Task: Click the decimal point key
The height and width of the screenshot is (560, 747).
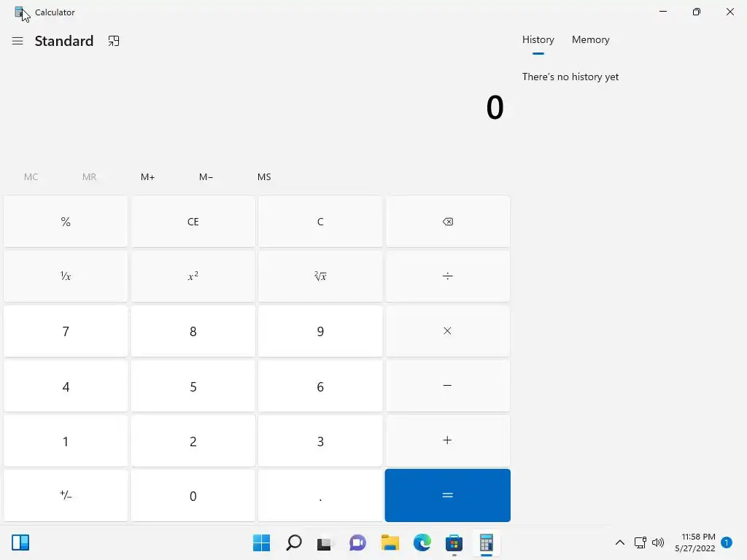Action: tap(320, 496)
